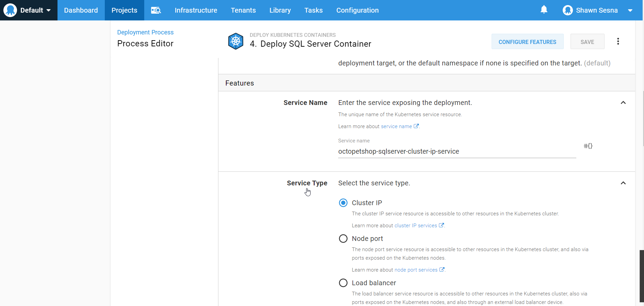The image size is (644, 306).
Task: Click the Service name input field
Action: pyautogui.click(x=457, y=152)
